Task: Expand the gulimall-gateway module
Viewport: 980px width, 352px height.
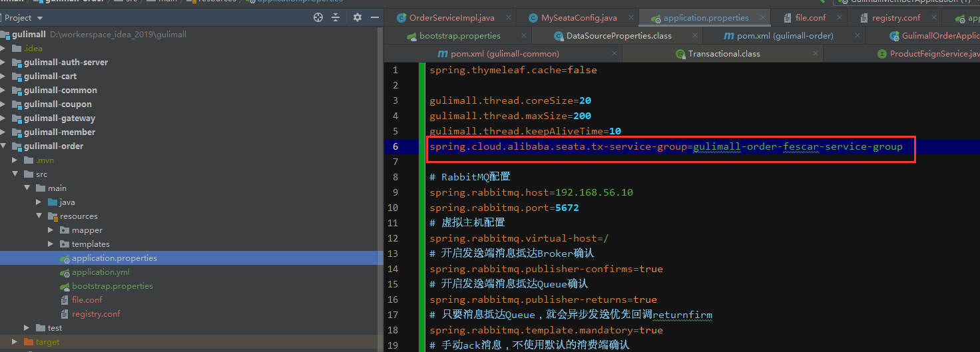Action: (x=3, y=118)
